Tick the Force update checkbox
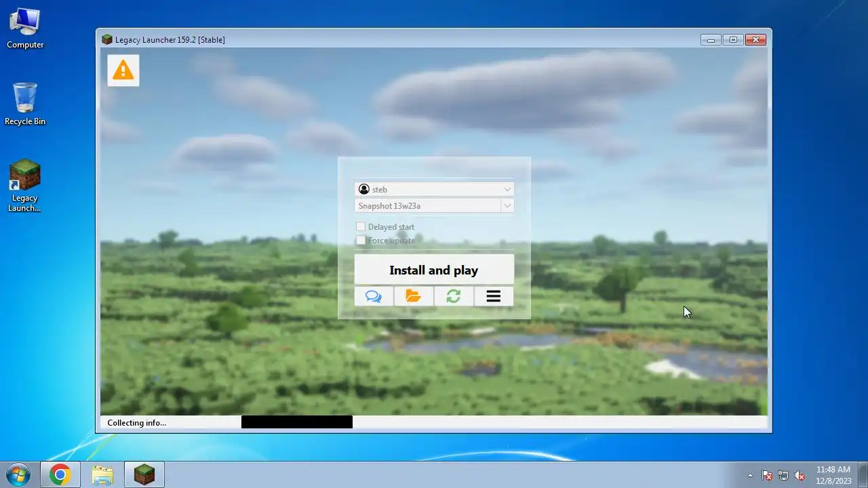 tap(361, 240)
